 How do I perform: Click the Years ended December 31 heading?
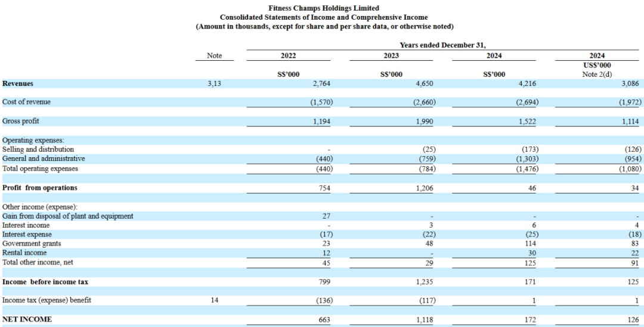[442, 45]
